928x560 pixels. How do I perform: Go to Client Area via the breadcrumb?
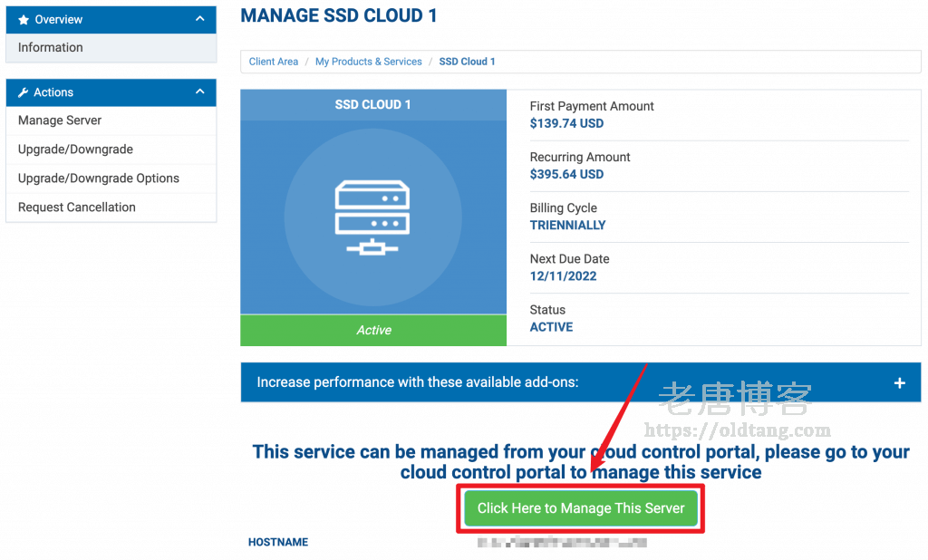pyautogui.click(x=274, y=62)
